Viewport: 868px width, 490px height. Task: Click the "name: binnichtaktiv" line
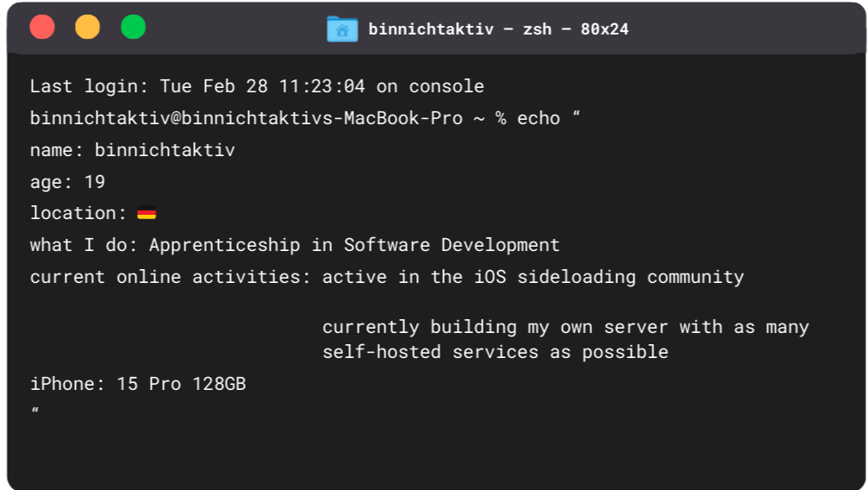pyautogui.click(x=132, y=150)
